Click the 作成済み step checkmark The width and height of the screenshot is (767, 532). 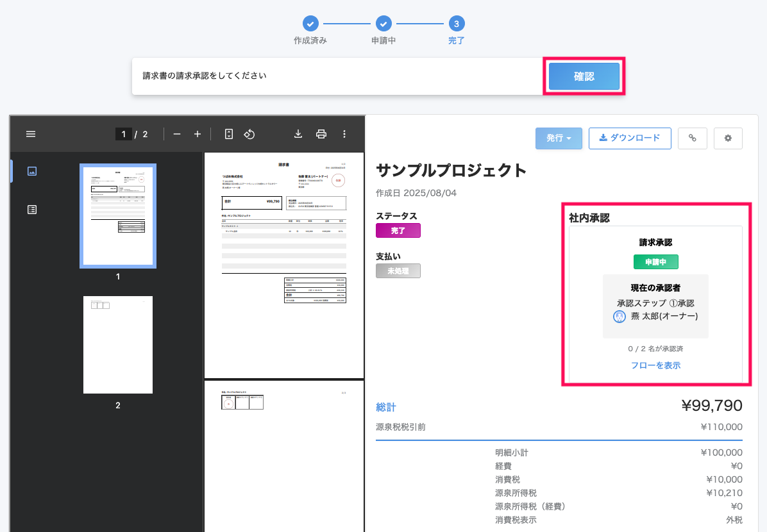[x=310, y=24]
